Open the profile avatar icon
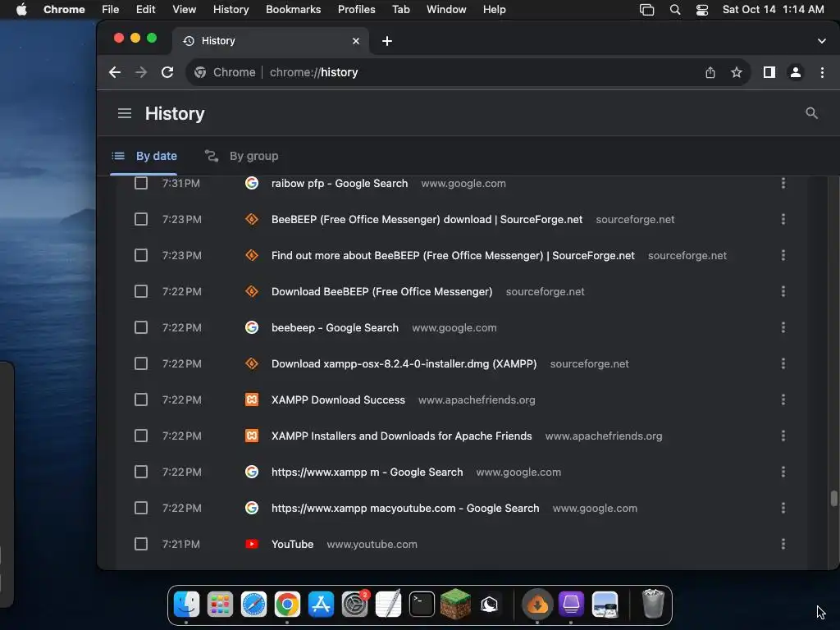 (796, 72)
